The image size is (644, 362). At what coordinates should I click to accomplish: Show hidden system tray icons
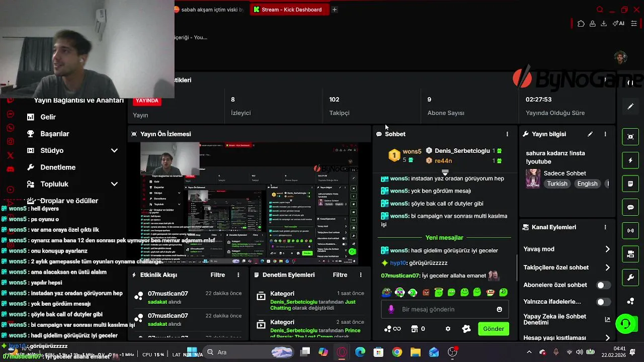(x=529, y=352)
